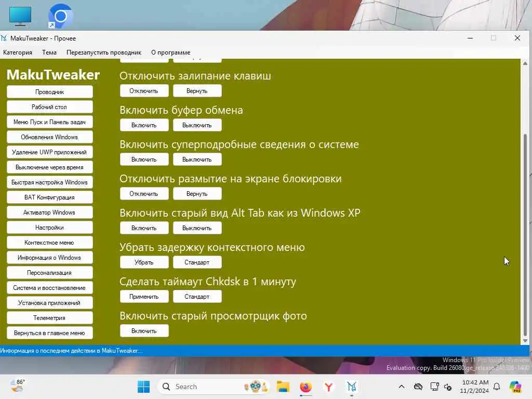
Task: Open Yandex browser from taskbar
Action: 328,387
